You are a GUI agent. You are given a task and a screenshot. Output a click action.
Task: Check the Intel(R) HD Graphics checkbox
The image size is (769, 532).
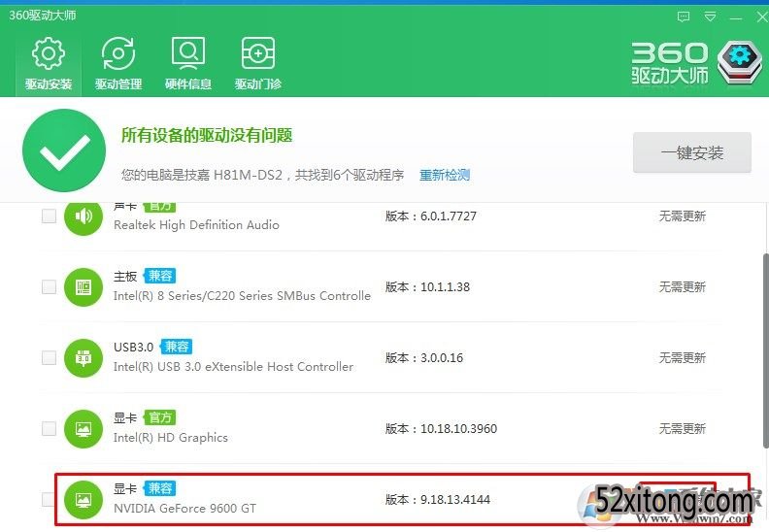(50, 429)
